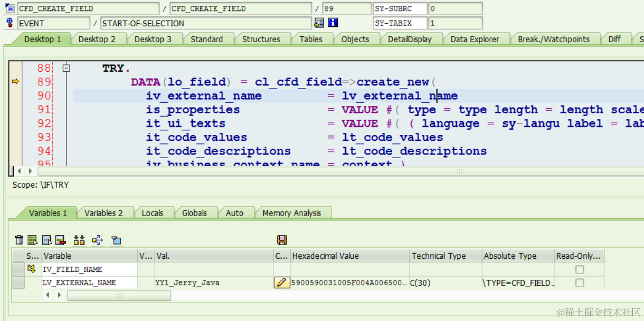Toggle Read-Only checkbox for IV_FIELD_NAME

(x=580, y=269)
